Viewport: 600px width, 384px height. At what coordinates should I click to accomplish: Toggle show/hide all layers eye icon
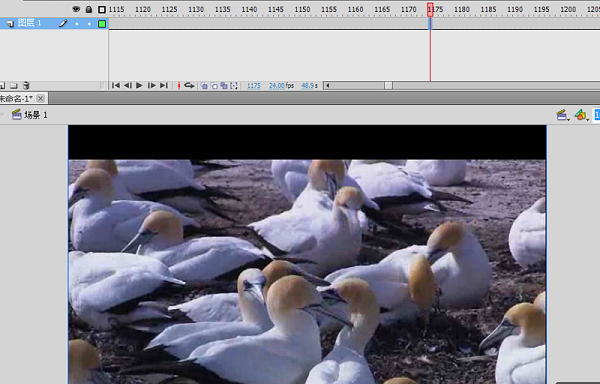tap(76, 9)
